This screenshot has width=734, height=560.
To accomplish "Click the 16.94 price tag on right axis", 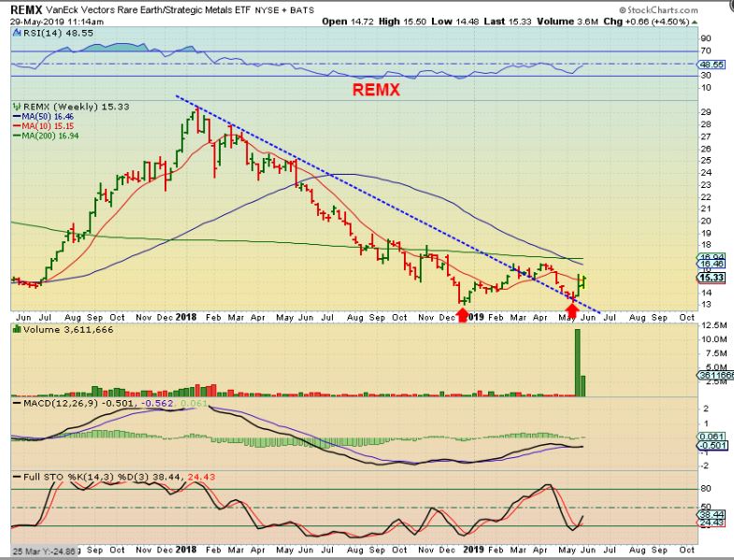I will point(712,256).
